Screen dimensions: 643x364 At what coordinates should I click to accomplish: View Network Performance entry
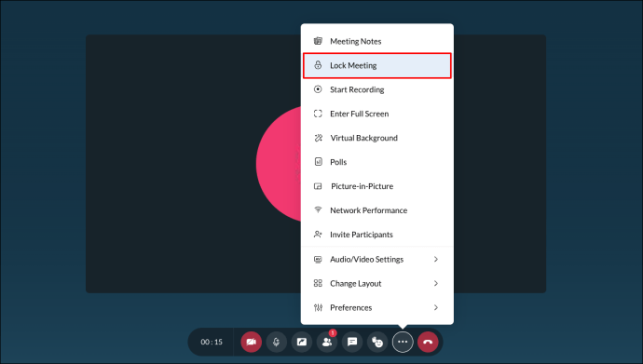pos(377,210)
